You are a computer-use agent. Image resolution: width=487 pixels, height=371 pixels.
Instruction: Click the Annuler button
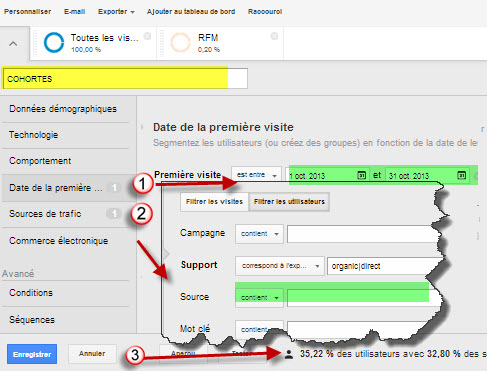point(92,354)
